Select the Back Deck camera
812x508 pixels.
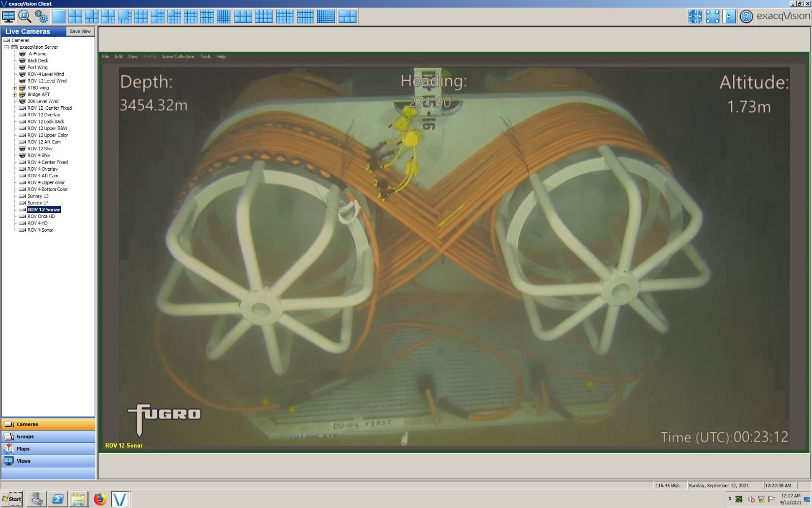[38, 60]
